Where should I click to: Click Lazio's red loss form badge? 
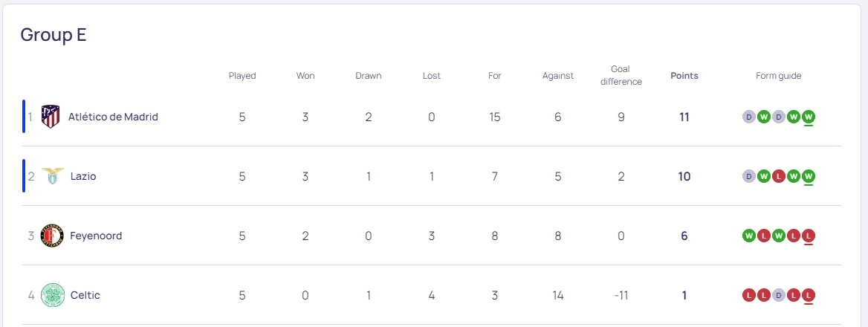778,176
